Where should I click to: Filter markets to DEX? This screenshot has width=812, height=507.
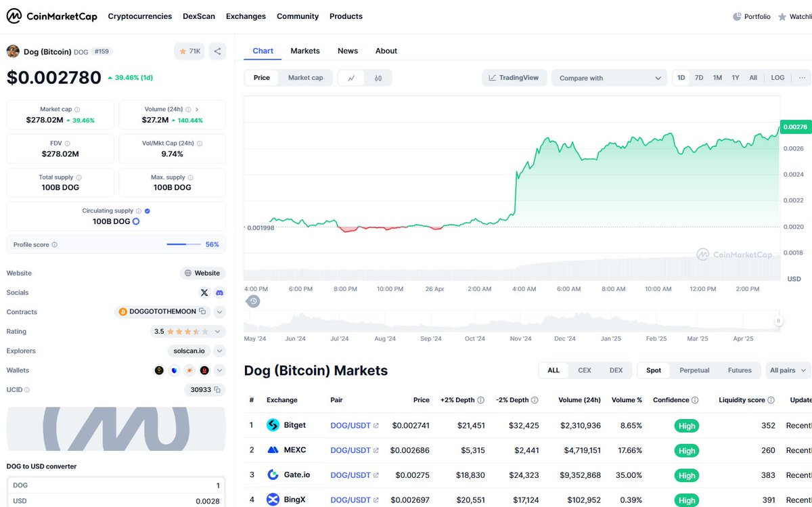click(x=616, y=370)
